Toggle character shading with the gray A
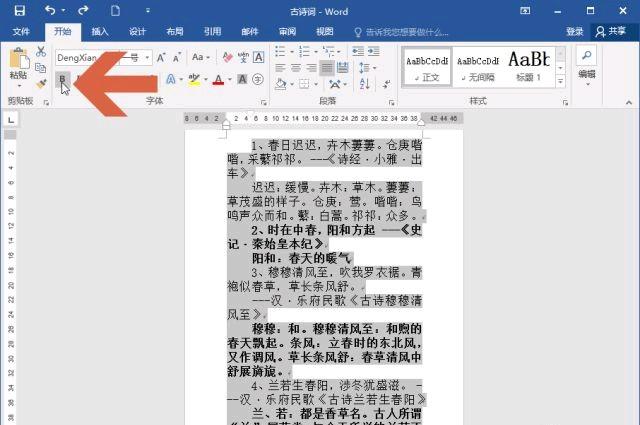 [x=242, y=79]
